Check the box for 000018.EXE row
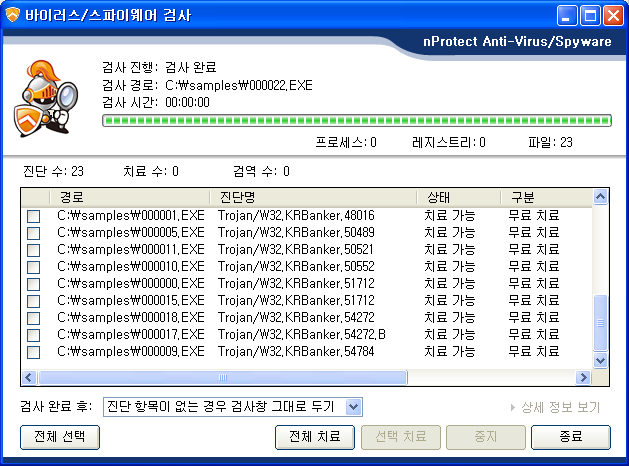 pos(33,318)
